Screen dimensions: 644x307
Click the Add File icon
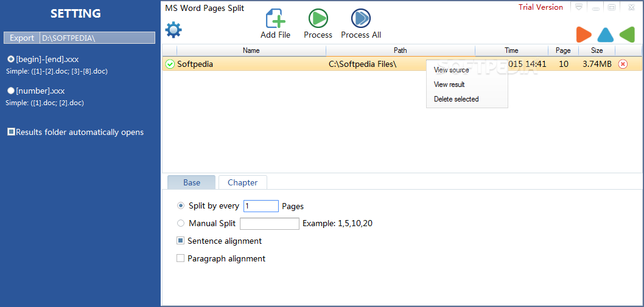[276, 19]
